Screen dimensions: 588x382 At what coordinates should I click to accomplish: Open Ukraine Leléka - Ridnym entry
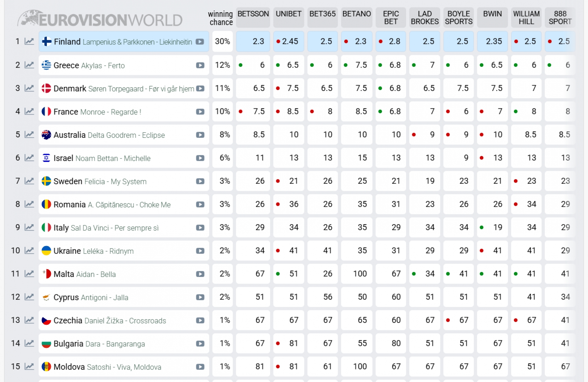coord(93,251)
